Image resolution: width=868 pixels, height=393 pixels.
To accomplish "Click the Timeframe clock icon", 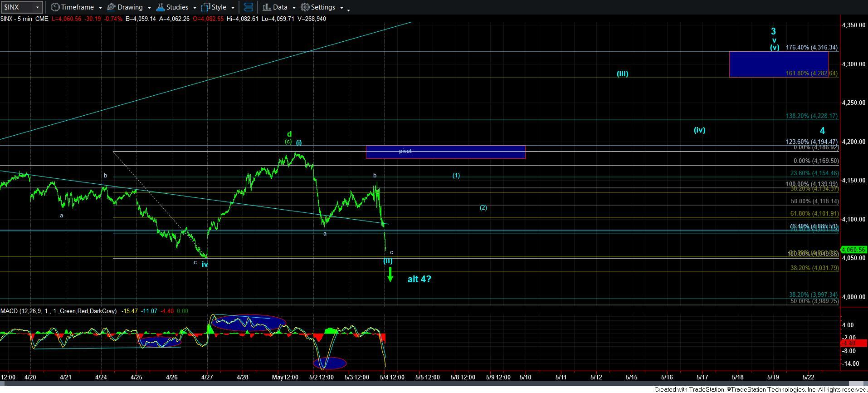I will point(55,7).
